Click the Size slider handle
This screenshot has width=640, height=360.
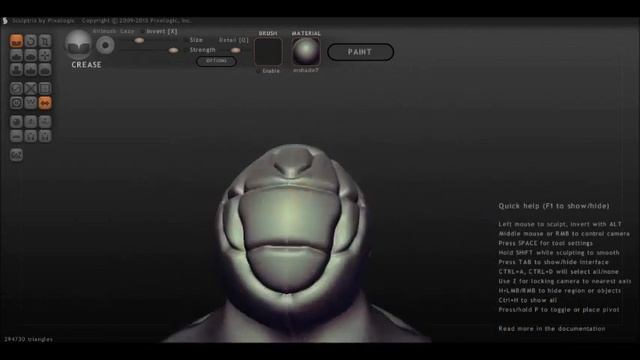coord(139,40)
